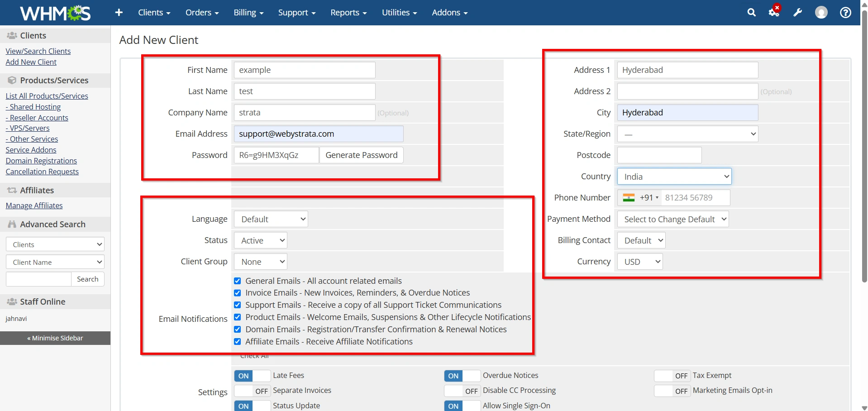Click the Address 2 input field
868x411 pixels.
(x=687, y=91)
